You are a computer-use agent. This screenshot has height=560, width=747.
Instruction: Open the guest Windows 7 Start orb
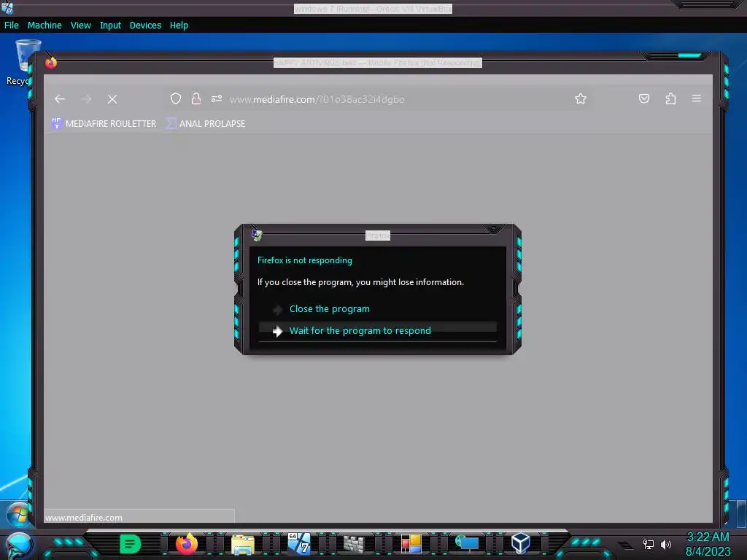[18, 514]
